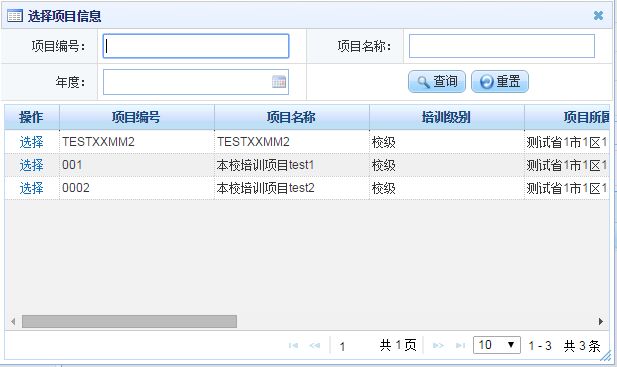This screenshot has width=617, height=367.
Task: Click the 共 3 条 record total text
Action: 582,346
